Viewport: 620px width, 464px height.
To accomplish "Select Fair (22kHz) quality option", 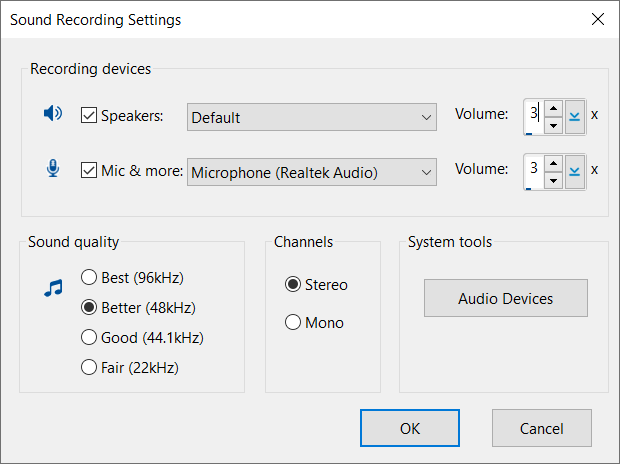I will 89,368.
